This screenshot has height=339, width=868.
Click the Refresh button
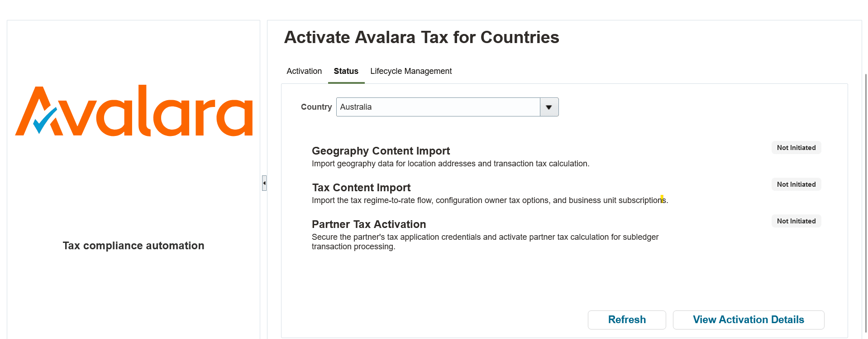click(626, 320)
